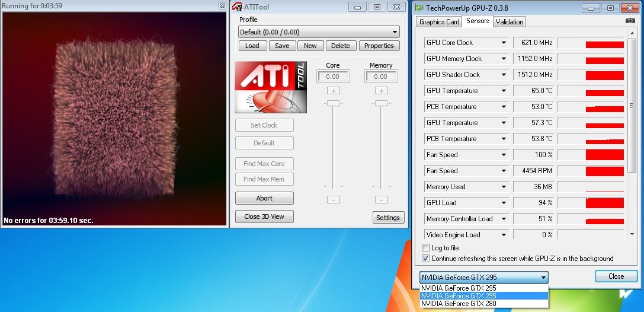
Task: Click the New profile button
Action: coord(310,46)
